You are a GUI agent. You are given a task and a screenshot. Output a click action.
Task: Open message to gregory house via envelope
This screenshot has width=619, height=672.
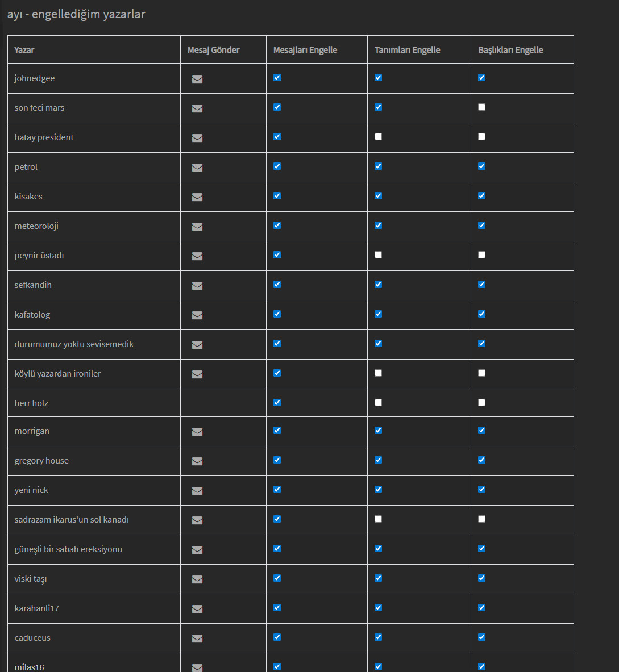pos(197,461)
